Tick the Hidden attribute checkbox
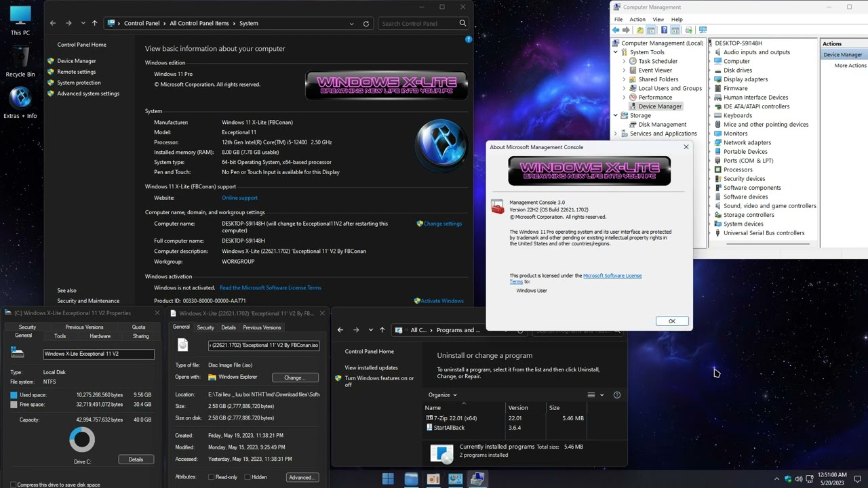 (x=247, y=477)
